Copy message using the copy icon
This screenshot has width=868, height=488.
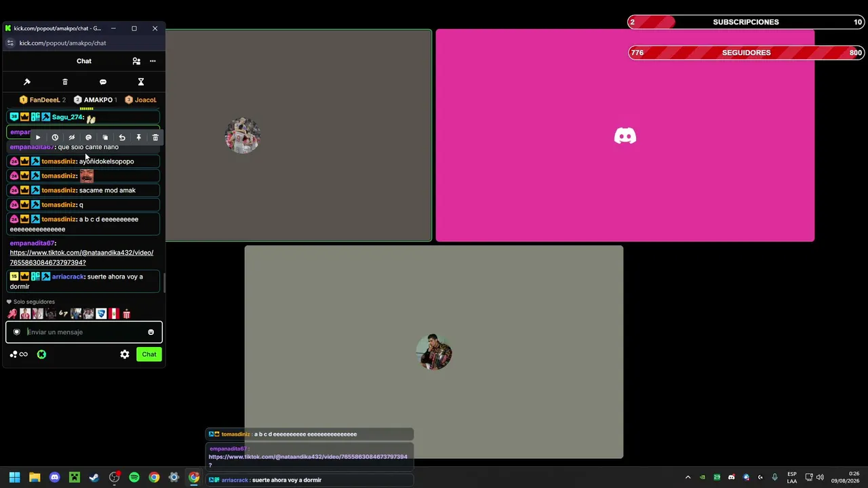pos(105,138)
